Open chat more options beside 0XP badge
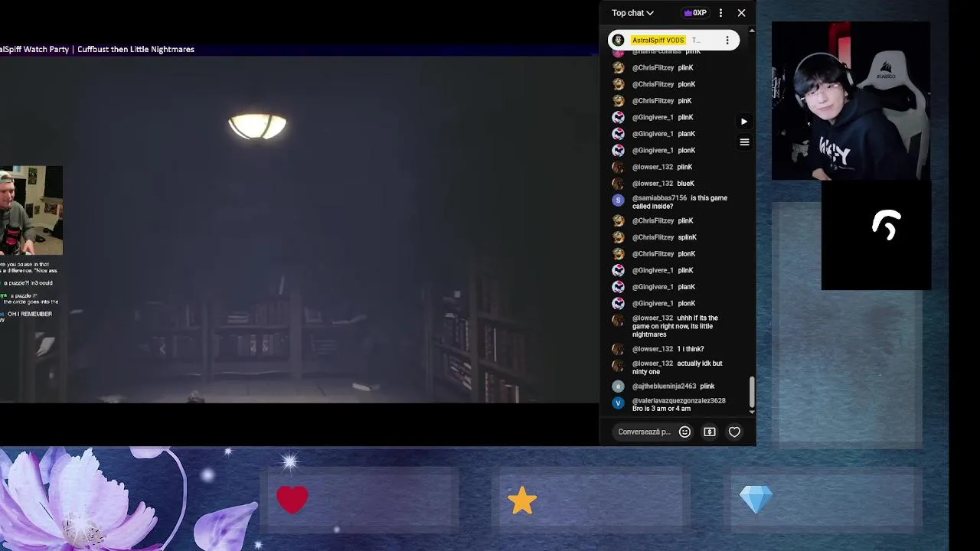This screenshot has height=551, width=980. coord(720,13)
